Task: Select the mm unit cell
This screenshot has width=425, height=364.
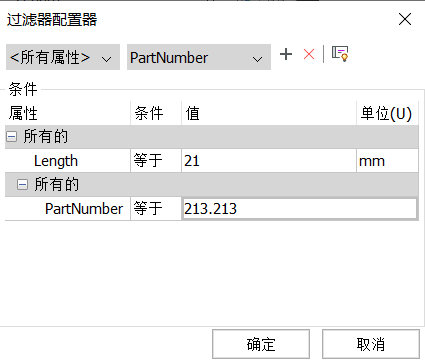Action: tap(387, 161)
